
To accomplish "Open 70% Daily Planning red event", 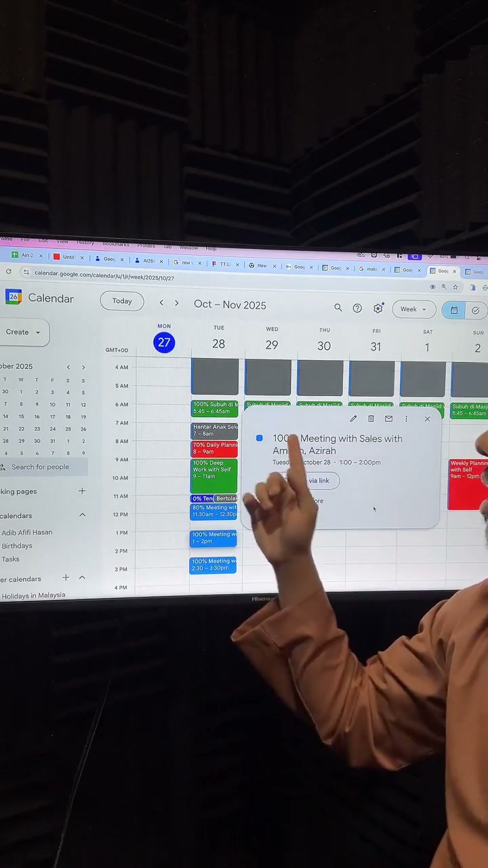I will [214, 449].
